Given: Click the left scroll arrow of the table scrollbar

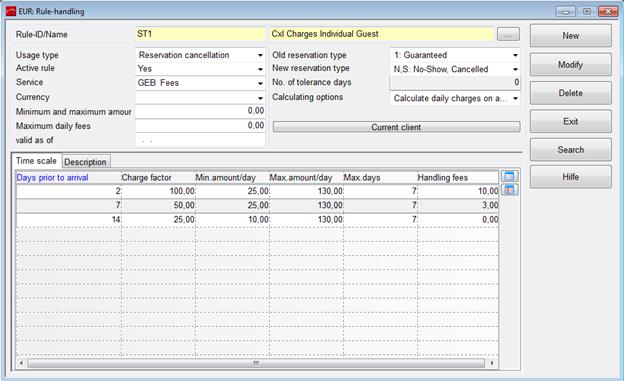Looking at the screenshot, I should 21,363.
